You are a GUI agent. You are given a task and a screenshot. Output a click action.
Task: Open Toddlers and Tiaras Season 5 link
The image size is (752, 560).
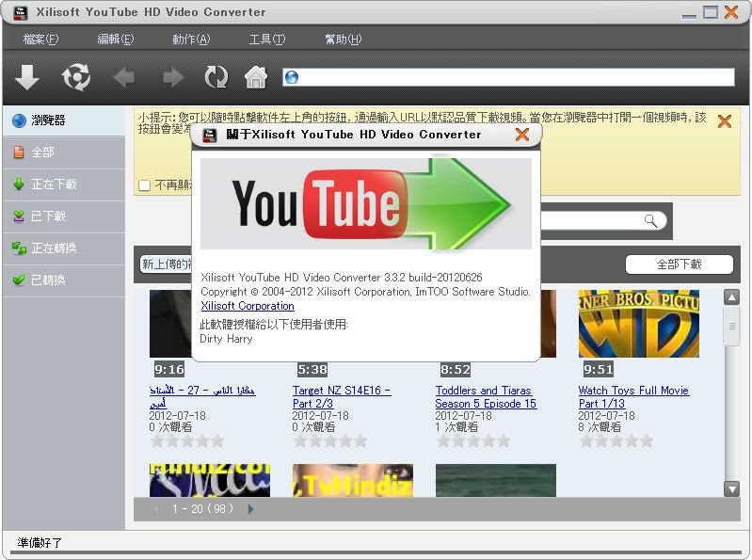point(486,397)
